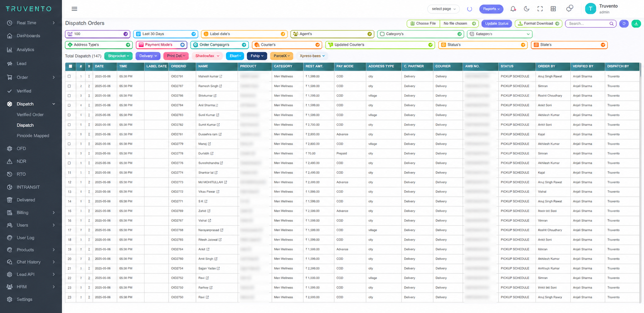
Task: Open the notifications bell
Action: [x=513, y=9]
